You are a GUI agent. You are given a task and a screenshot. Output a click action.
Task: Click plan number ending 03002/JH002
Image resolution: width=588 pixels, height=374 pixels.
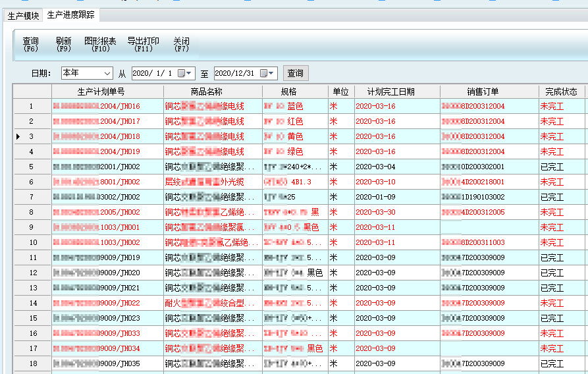pos(107,197)
